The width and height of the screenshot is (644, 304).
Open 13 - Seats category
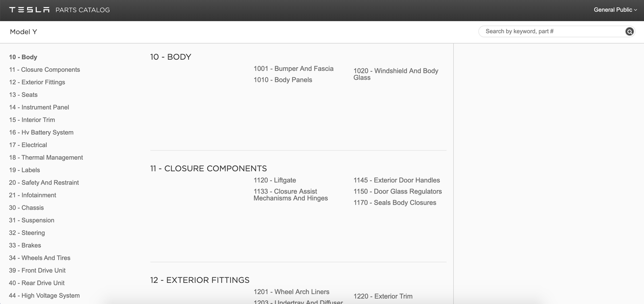(23, 95)
